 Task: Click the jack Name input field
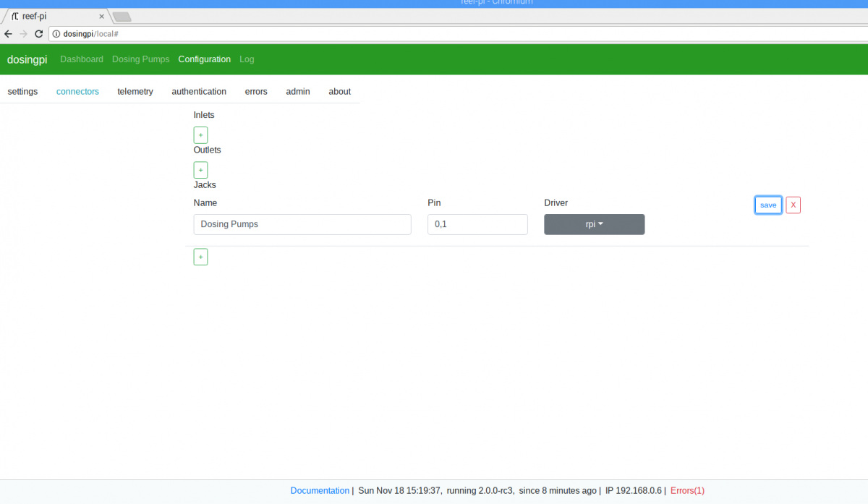[x=302, y=224]
